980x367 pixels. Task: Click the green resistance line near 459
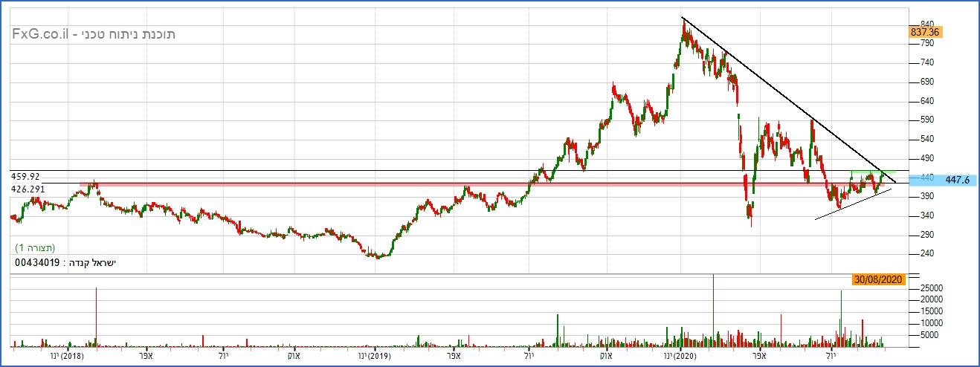[874, 172]
